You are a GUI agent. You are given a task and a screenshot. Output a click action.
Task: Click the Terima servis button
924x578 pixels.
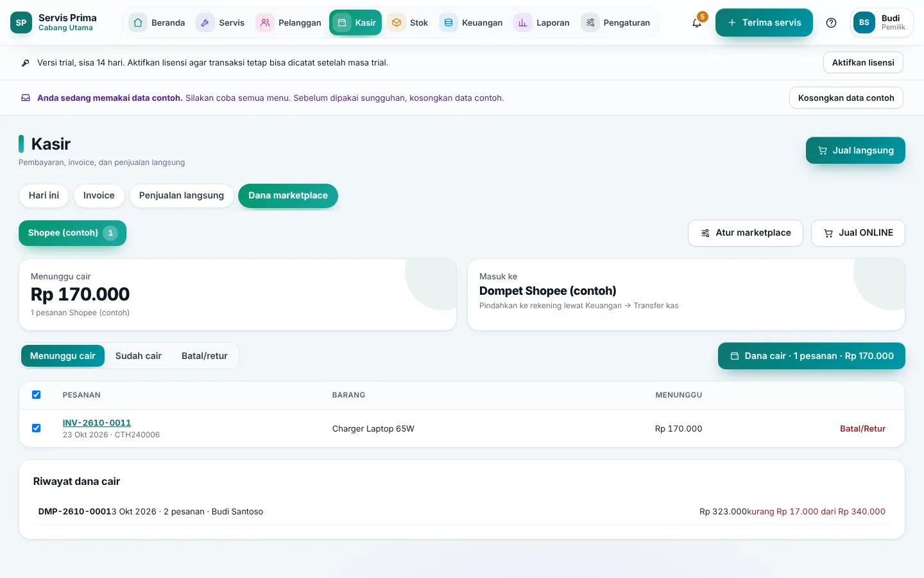point(764,22)
